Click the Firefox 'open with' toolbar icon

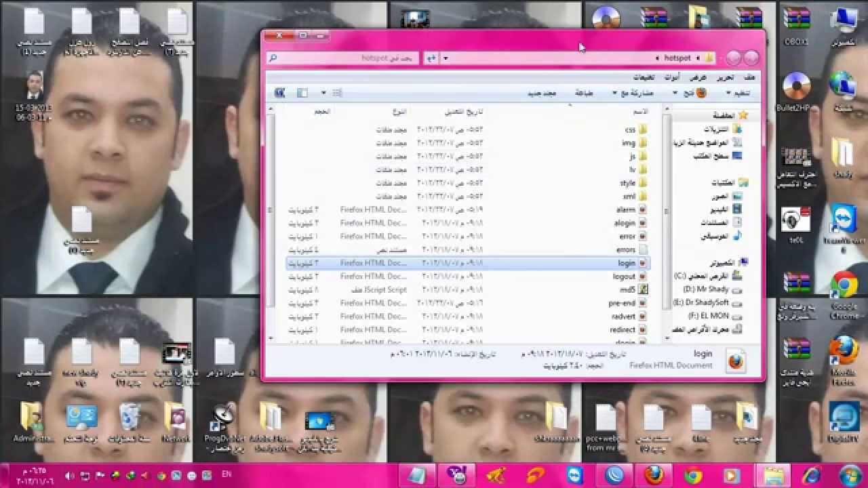tap(701, 93)
